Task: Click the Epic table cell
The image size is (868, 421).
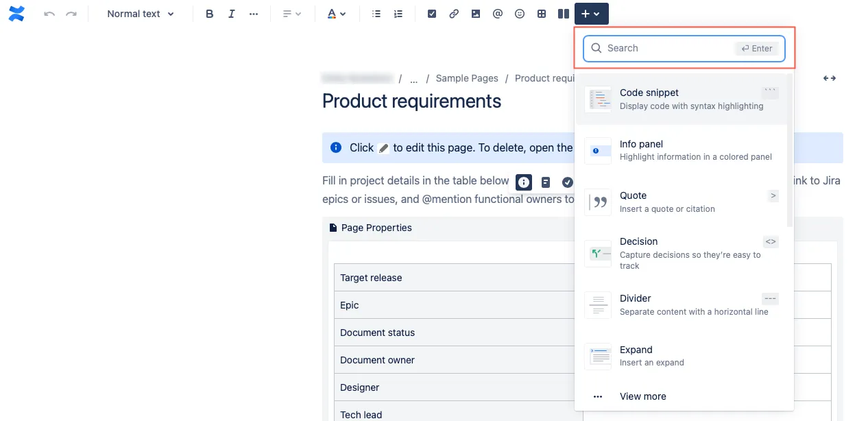Action: pyautogui.click(x=458, y=305)
